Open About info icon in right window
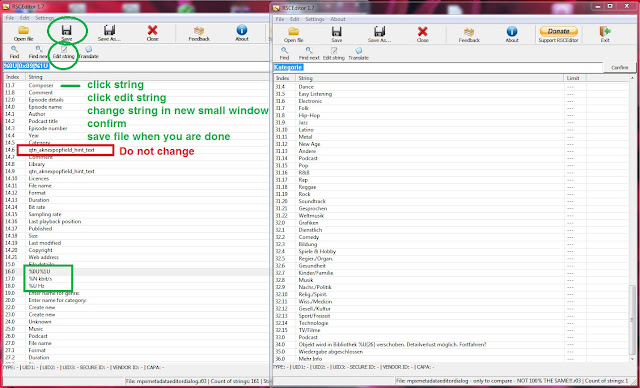Screen dimensions: 640x388 click(512, 35)
